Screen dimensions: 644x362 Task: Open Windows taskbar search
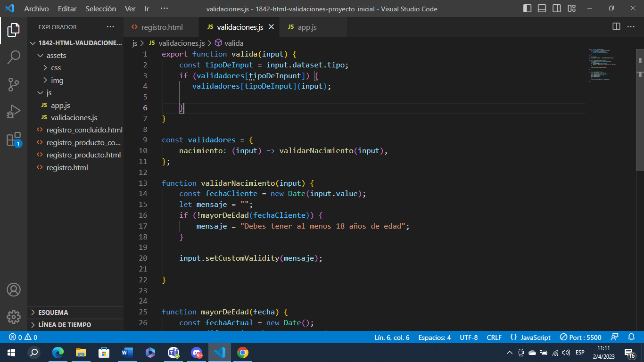click(x=33, y=353)
